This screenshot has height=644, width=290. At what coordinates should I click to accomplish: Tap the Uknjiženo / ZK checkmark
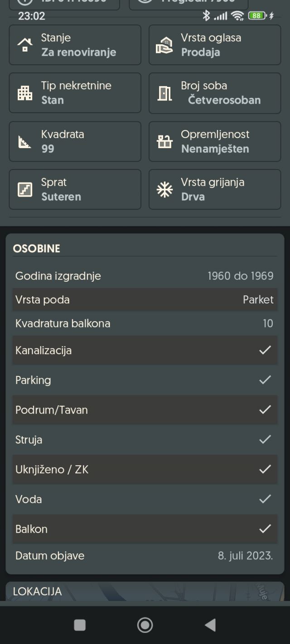pos(265,470)
